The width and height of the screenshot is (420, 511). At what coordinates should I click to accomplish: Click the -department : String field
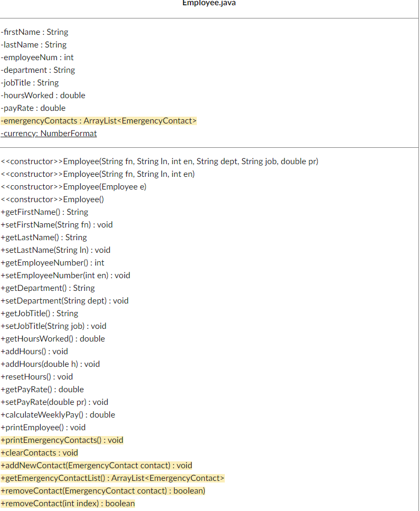click(x=38, y=70)
